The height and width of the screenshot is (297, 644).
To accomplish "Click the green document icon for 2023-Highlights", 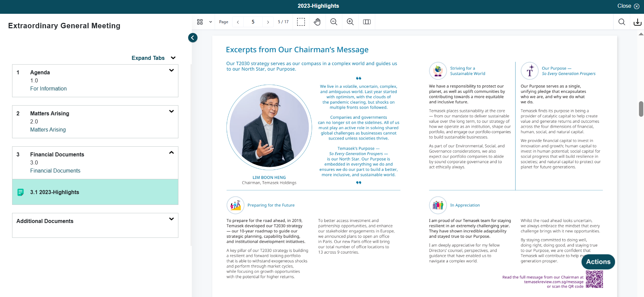I will (x=20, y=192).
